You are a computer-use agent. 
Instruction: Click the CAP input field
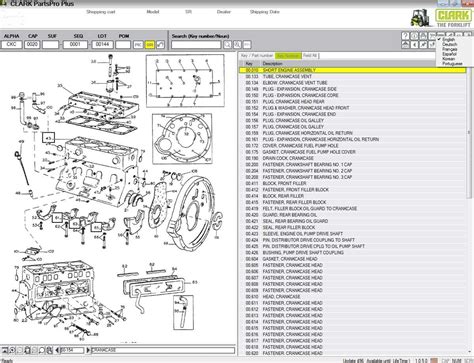pos(32,44)
